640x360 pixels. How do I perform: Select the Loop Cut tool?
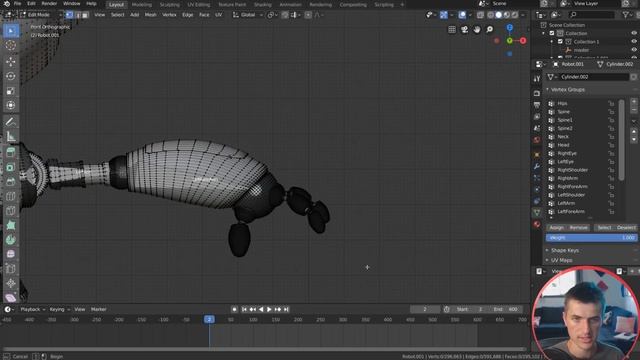[x=11, y=196]
